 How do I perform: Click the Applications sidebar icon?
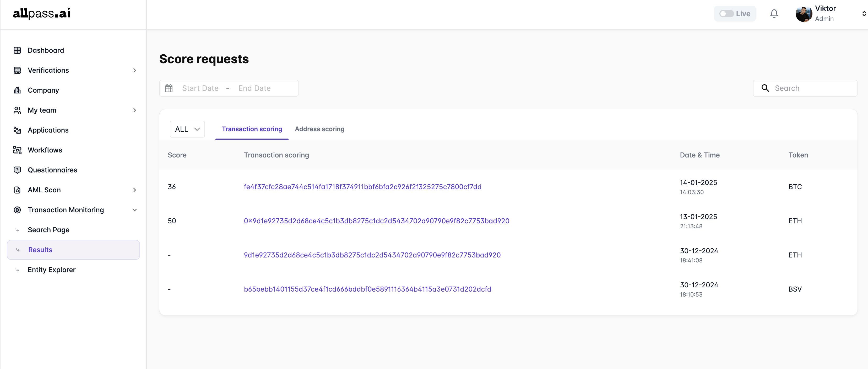(x=17, y=130)
